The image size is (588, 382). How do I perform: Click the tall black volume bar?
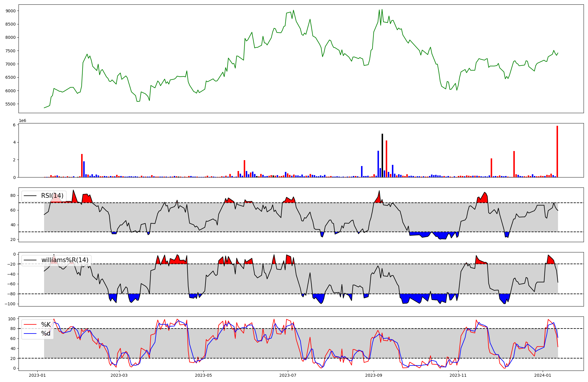click(382, 156)
